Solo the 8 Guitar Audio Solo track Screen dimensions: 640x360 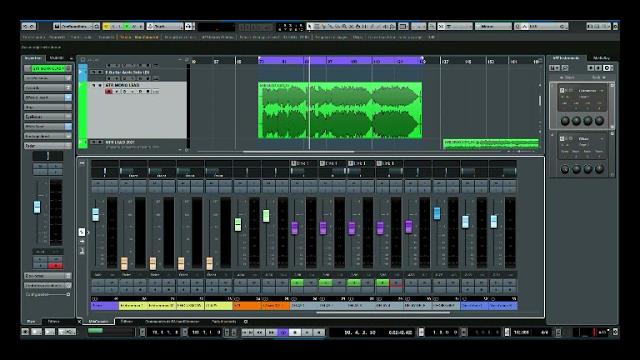pyautogui.click(x=100, y=72)
